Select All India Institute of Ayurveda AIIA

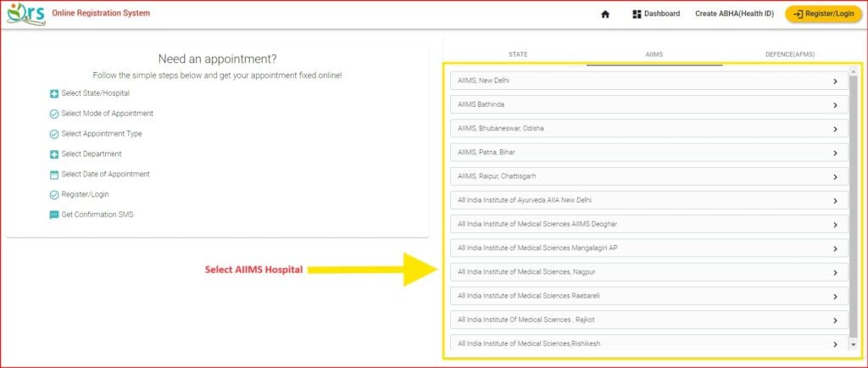pos(649,200)
